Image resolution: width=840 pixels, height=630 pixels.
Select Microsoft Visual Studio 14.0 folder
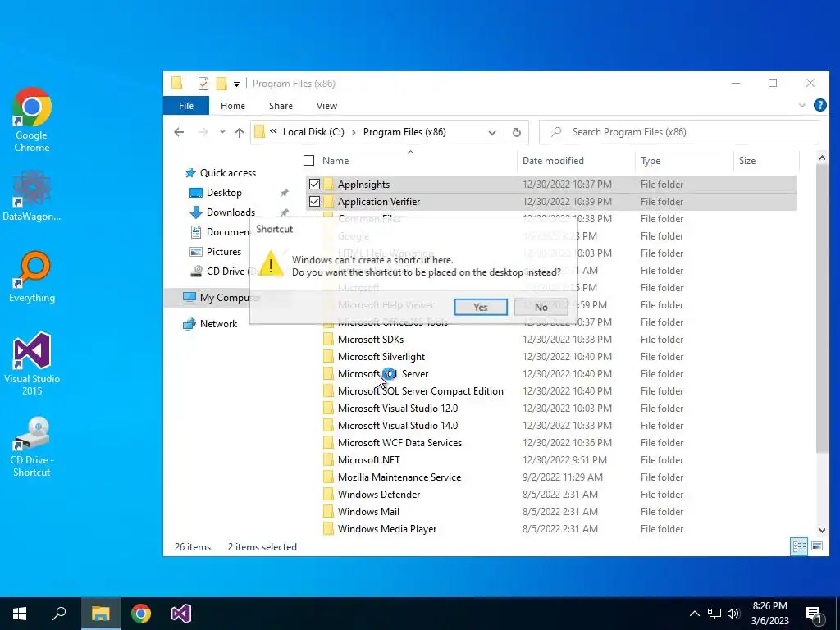coord(398,426)
